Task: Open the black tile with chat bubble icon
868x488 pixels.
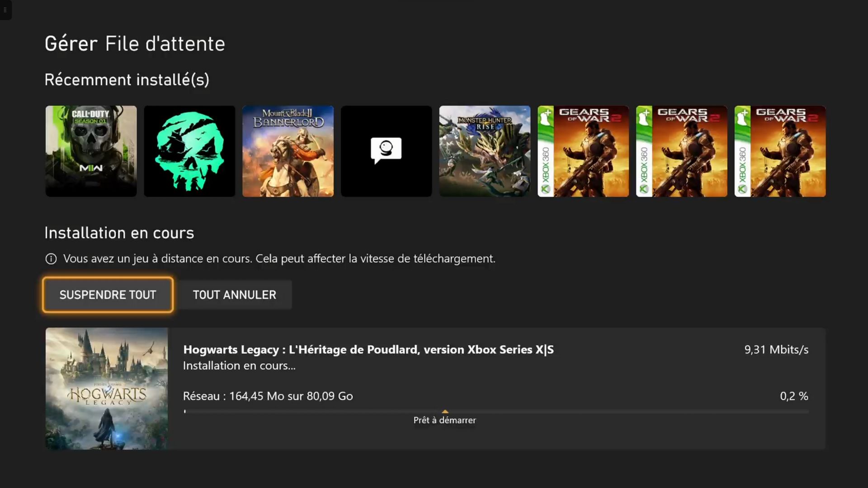Action: click(386, 151)
